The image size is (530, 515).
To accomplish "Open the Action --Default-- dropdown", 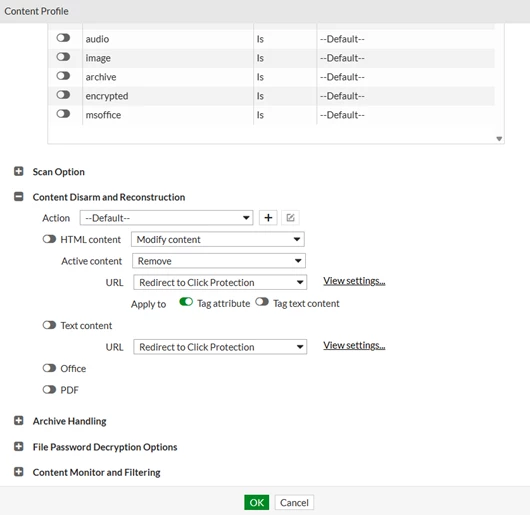I will [x=166, y=218].
